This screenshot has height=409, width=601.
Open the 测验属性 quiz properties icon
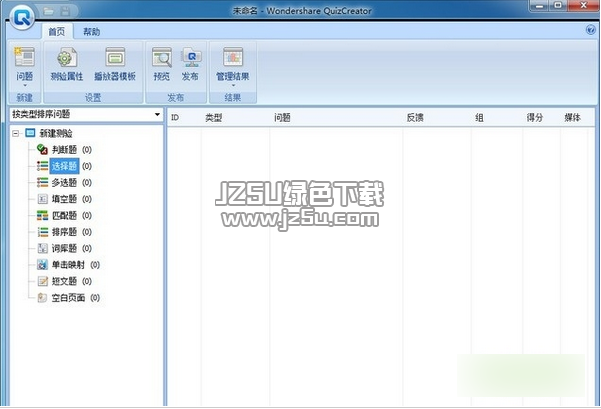[x=67, y=57]
